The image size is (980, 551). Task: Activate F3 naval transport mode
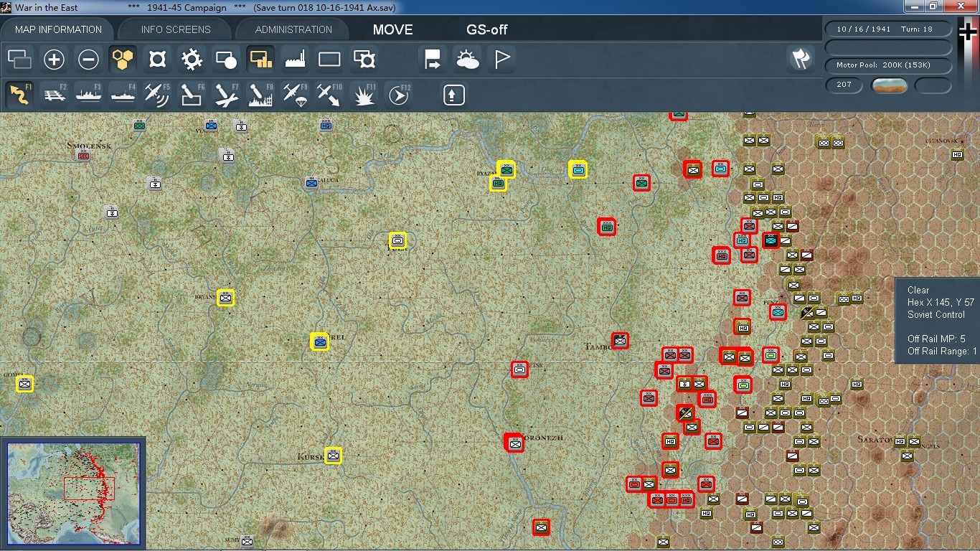[x=88, y=95]
